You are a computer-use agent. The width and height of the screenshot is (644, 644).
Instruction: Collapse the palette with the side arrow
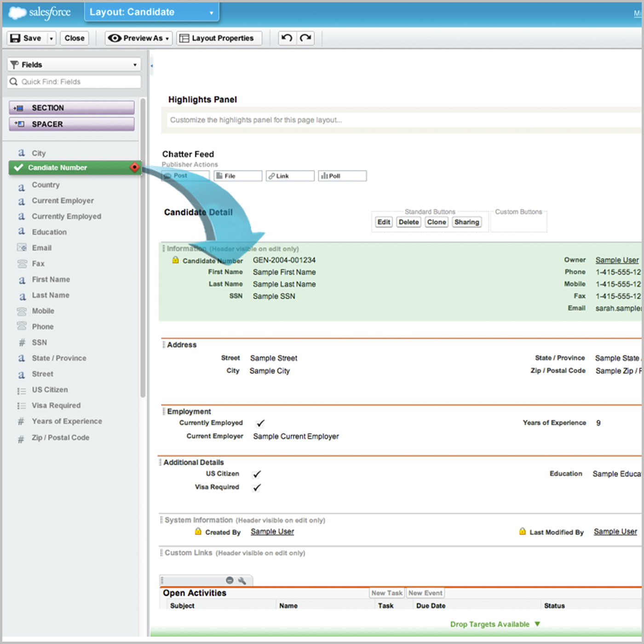(x=152, y=66)
